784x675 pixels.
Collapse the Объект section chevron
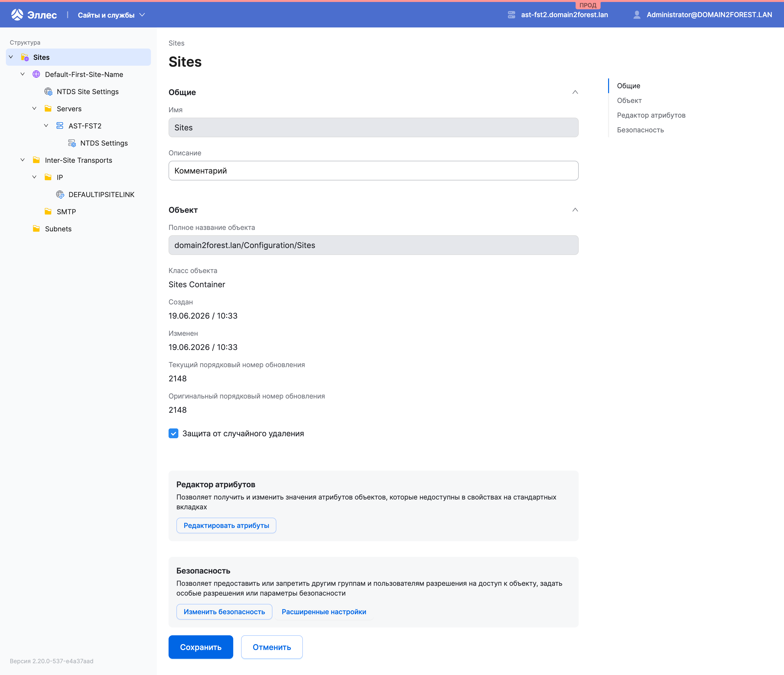(x=575, y=210)
